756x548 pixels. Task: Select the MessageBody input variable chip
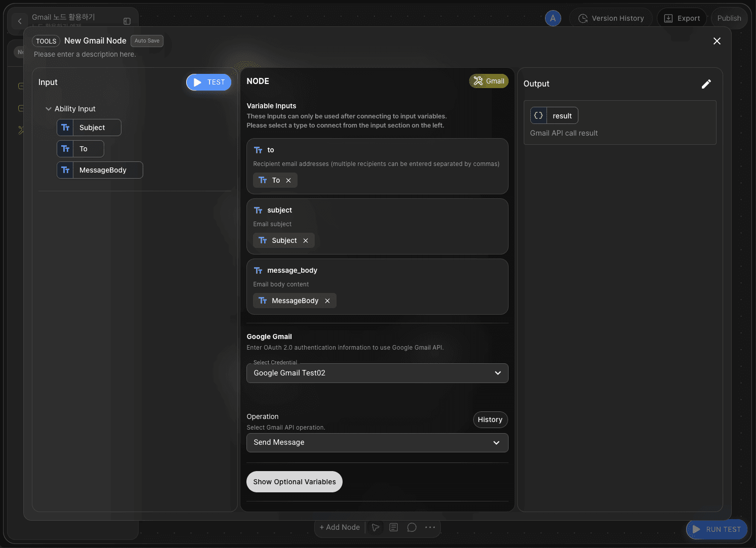coord(100,170)
